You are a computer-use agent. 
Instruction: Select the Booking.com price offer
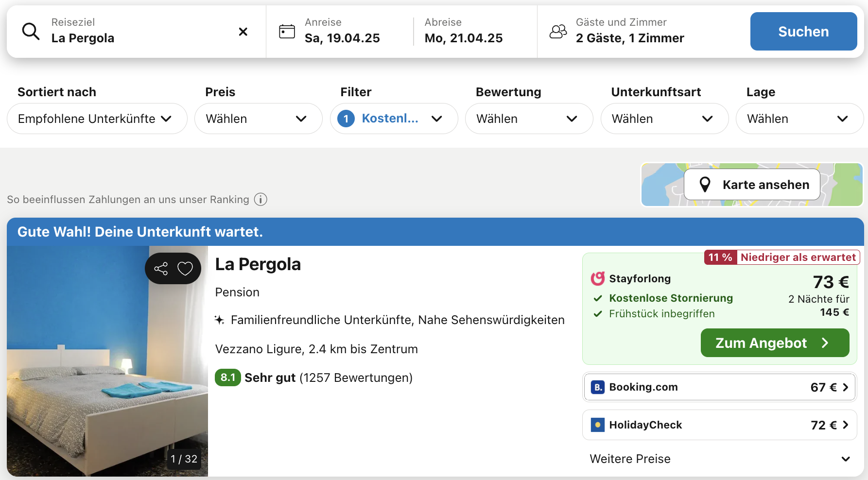point(720,387)
